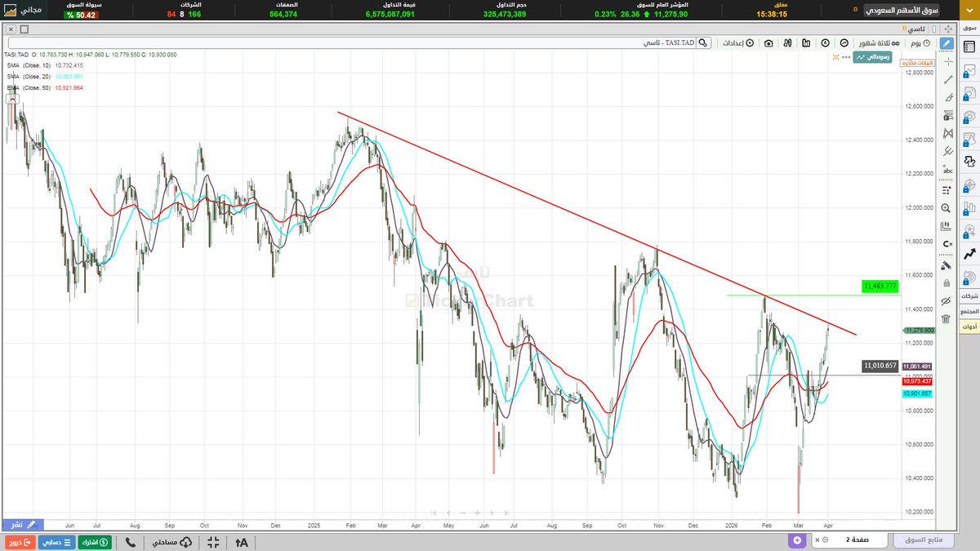Open مساحتي cloud workspace
980x551 pixels.
pos(171,542)
